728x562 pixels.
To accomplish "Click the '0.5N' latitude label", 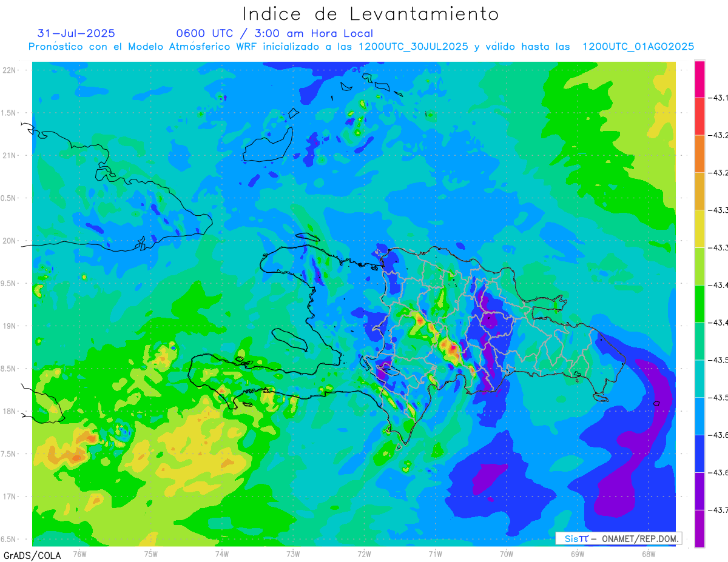I will 9,198.
